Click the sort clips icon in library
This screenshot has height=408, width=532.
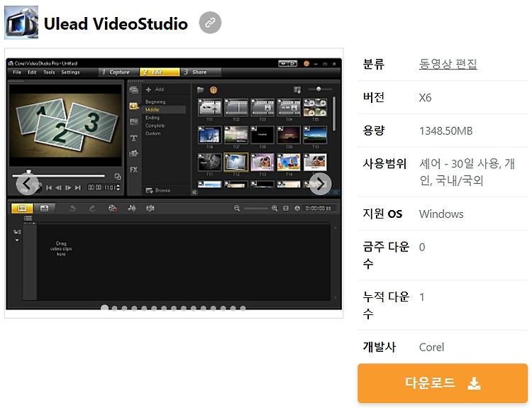click(x=297, y=89)
